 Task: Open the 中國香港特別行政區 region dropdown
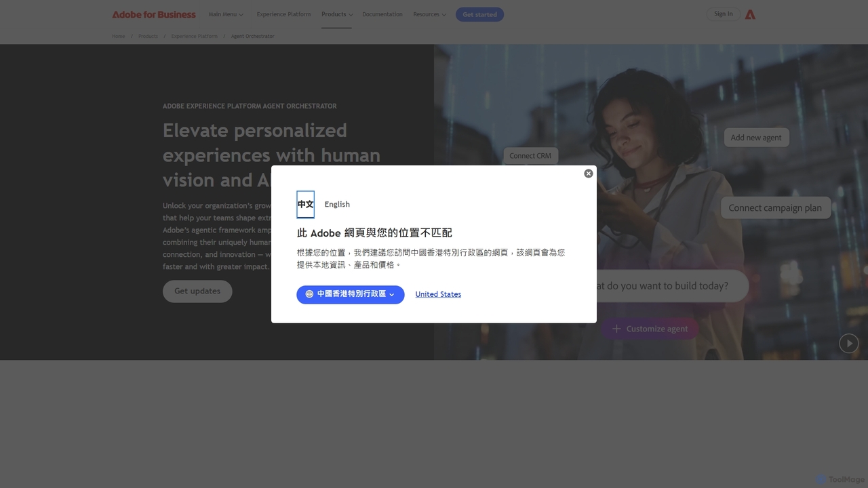pos(351,294)
